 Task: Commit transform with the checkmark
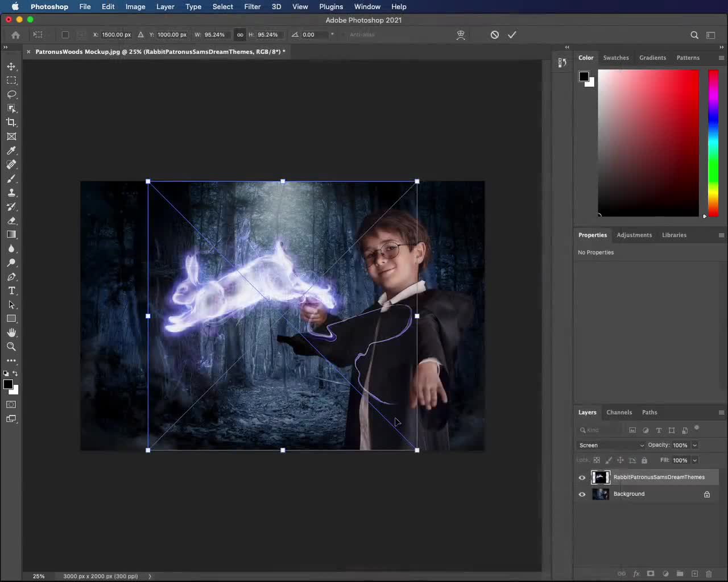(x=512, y=35)
